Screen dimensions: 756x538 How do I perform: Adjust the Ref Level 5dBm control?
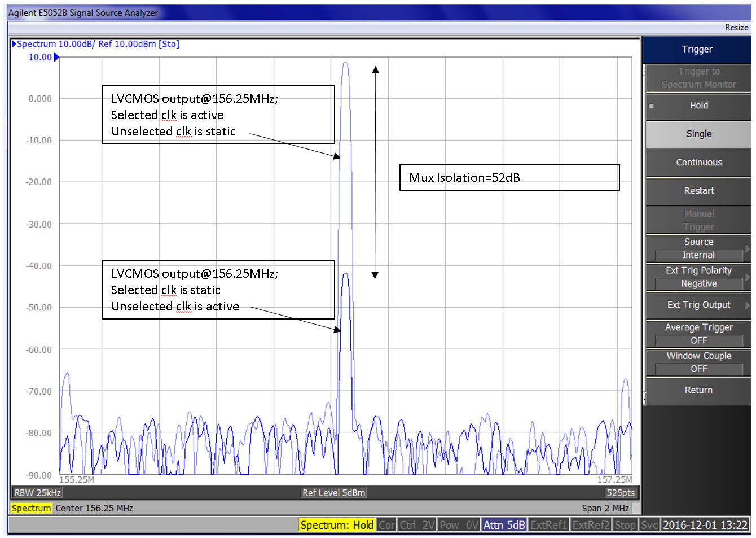(333, 492)
